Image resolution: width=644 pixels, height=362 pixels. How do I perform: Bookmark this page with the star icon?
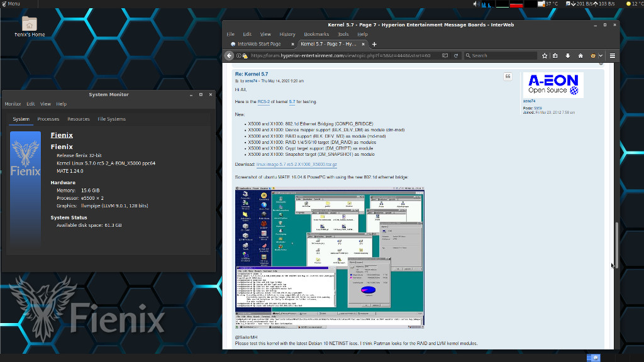[545, 56]
